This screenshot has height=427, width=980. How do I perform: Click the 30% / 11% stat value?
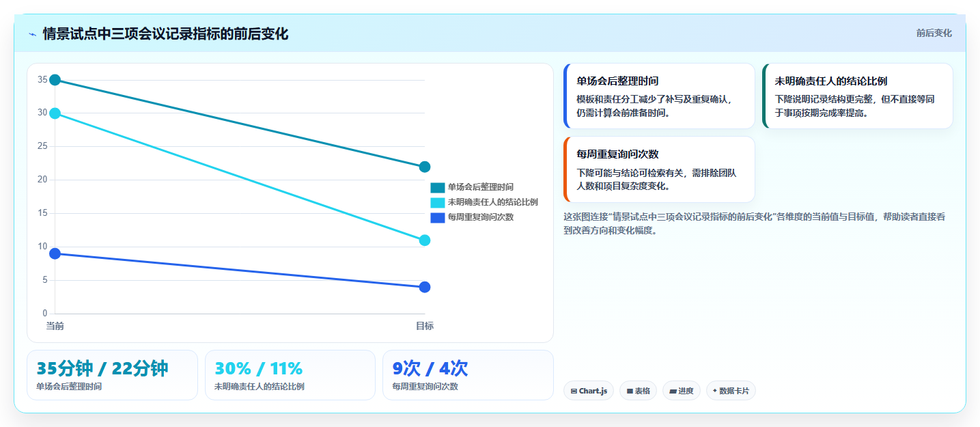click(259, 368)
